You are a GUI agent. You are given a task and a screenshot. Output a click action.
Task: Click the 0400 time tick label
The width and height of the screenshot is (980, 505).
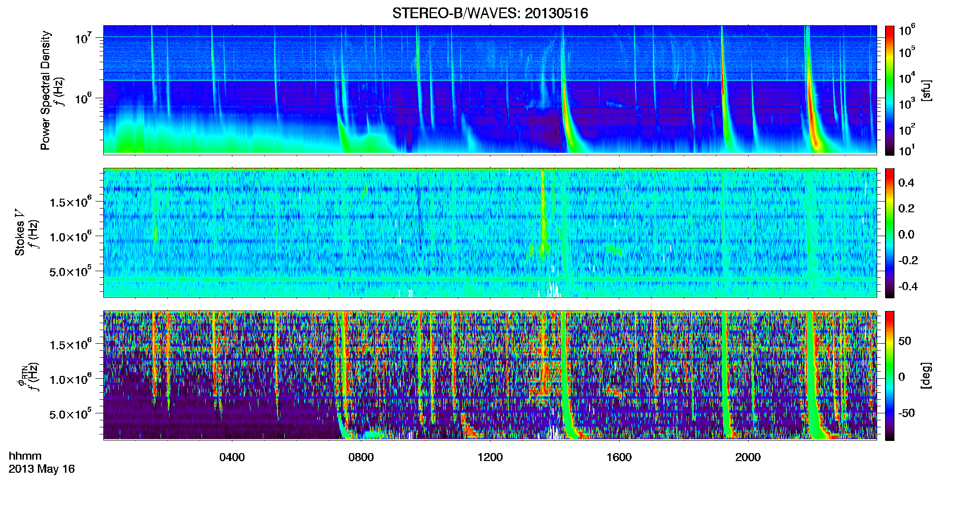tap(232, 457)
